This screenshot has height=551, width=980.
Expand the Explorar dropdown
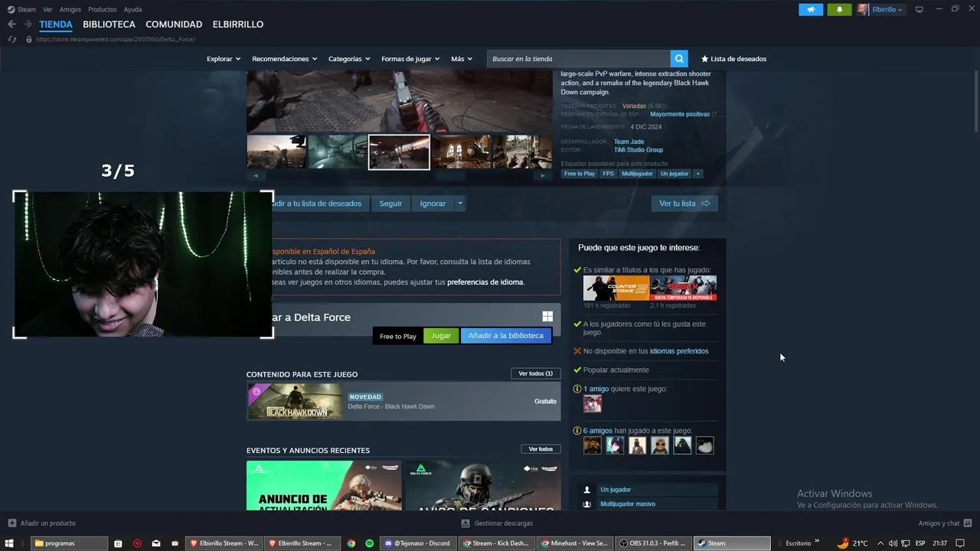point(224,59)
